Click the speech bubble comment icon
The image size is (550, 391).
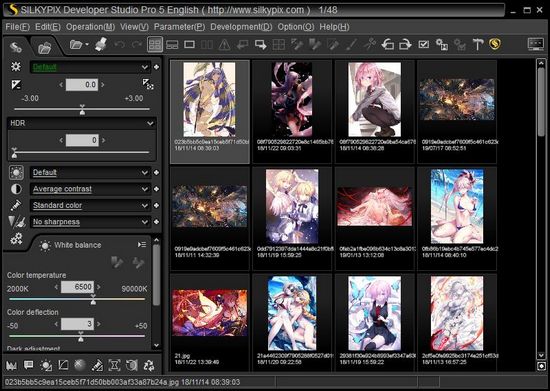[x=28, y=365]
